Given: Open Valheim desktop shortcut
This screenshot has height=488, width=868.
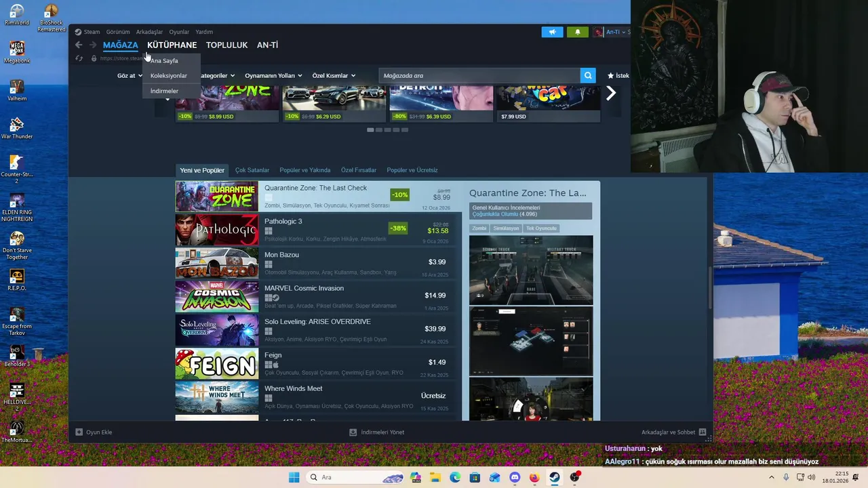Looking at the screenshot, I should click(17, 91).
